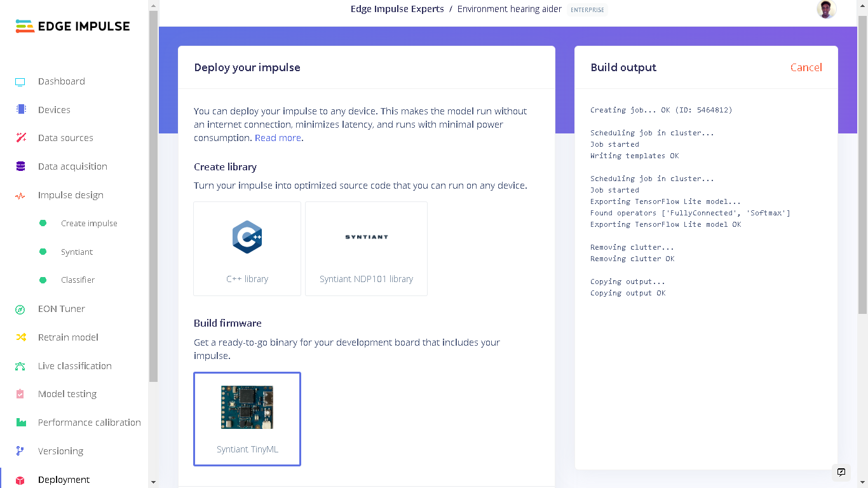Screen dimensions: 868x488
Task: Open Data sources wand icon
Action: [21, 138]
